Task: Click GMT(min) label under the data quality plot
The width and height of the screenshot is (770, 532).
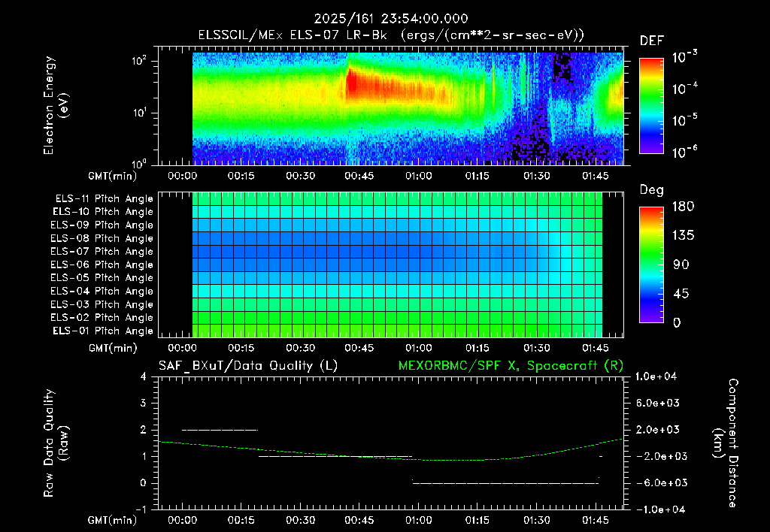Action: click(x=113, y=520)
